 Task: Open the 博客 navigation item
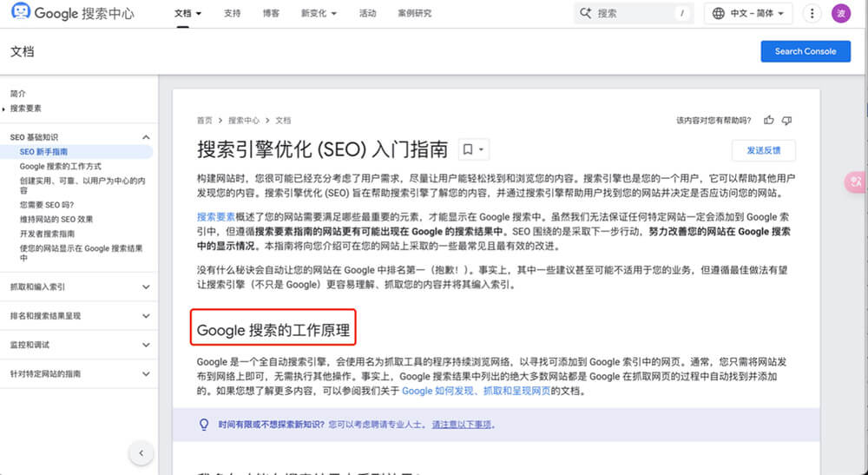[271, 13]
